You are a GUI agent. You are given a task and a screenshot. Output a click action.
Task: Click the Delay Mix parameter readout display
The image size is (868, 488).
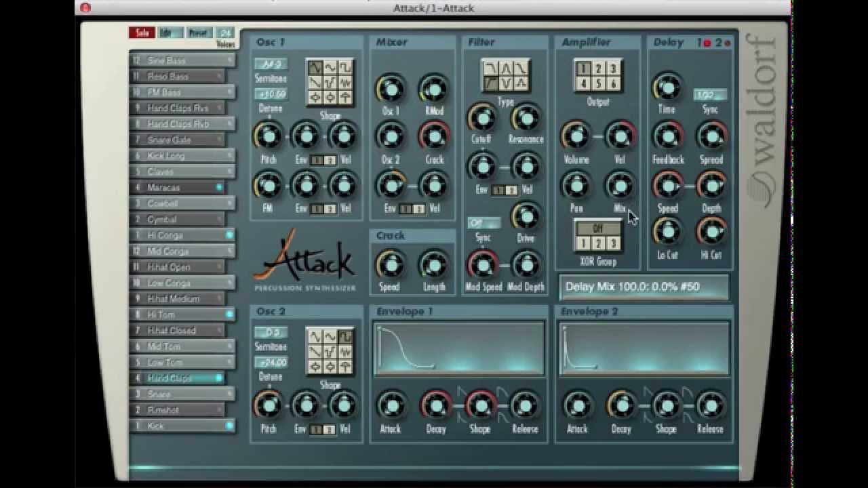(644, 287)
